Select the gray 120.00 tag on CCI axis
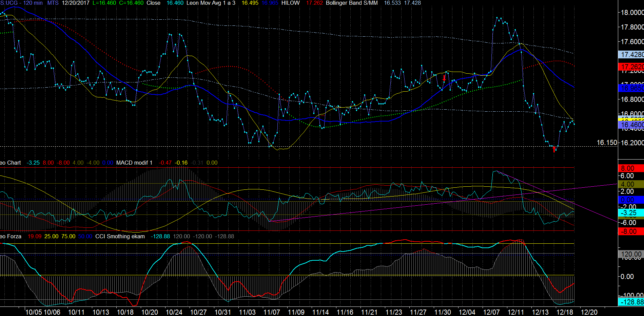 [631, 254]
